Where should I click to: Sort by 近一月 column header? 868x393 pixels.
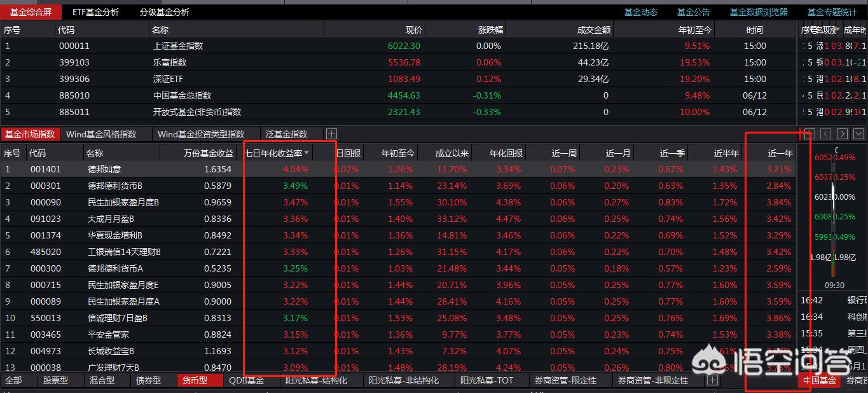[618, 153]
